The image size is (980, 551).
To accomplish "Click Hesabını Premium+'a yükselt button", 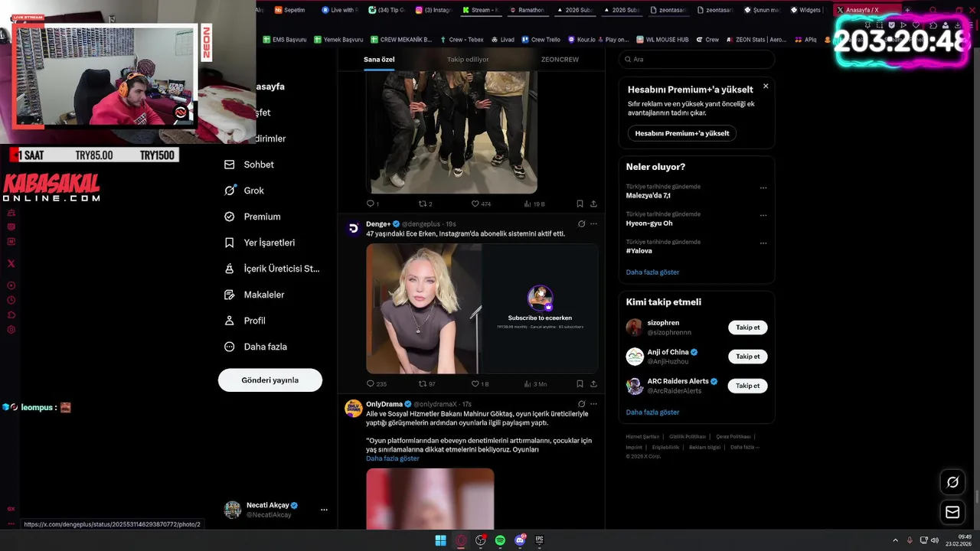I will [x=682, y=133].
